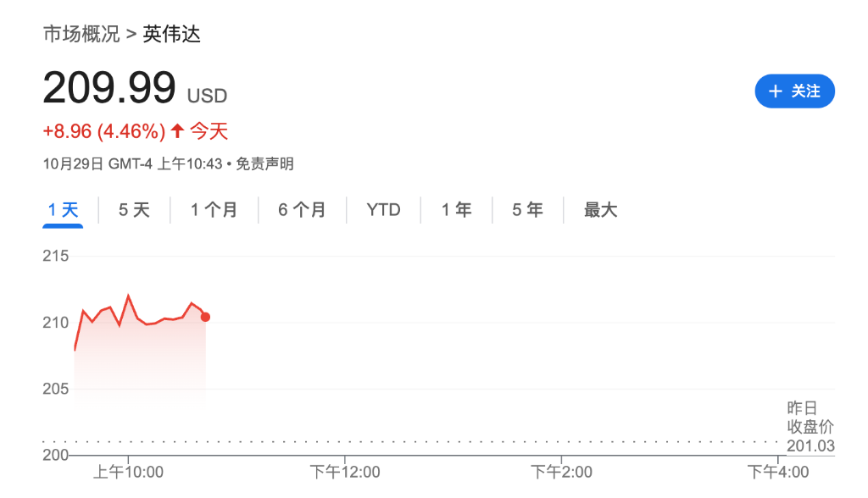The width and height of the screenshot is (868, 498).
Task: Click the red dot marker on the chart
Action: pyautogui.click(x=204, y=317)
